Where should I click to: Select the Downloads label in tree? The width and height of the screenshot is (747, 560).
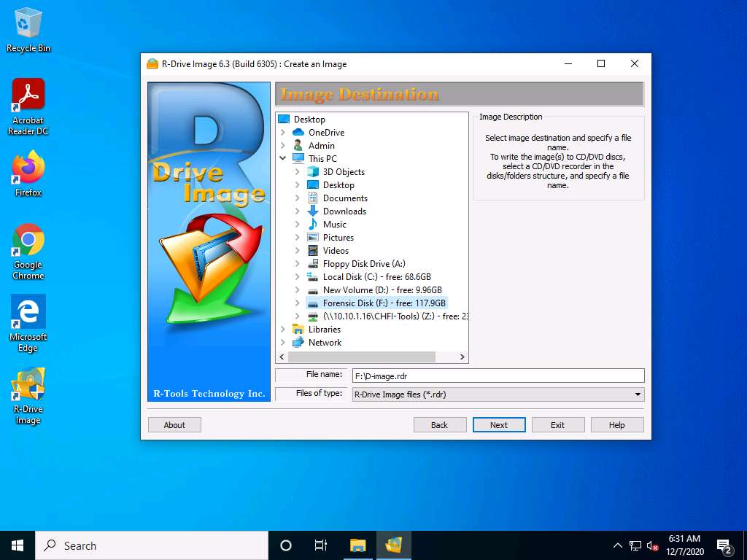344,211
